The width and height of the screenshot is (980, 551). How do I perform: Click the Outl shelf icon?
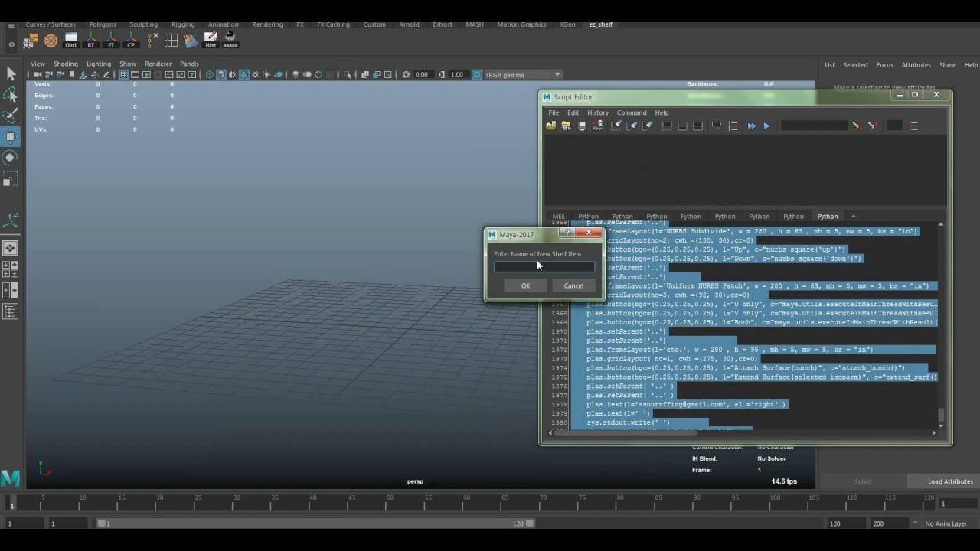tap(70, 40)
